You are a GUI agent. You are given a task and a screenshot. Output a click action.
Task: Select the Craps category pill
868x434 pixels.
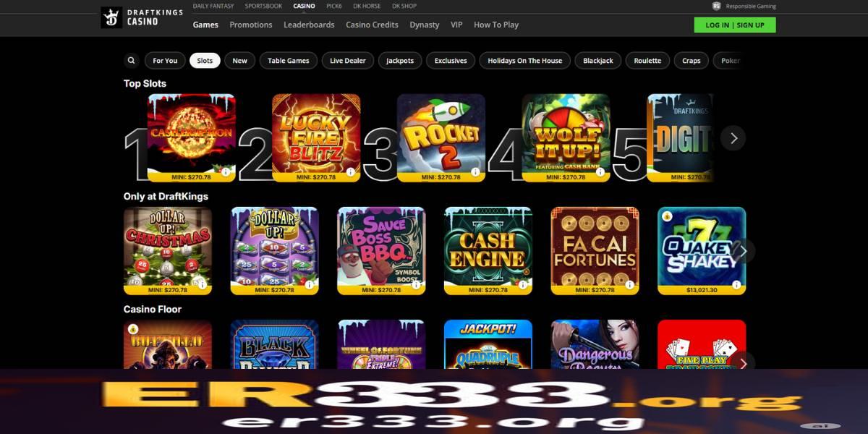[x=692, y=61]
